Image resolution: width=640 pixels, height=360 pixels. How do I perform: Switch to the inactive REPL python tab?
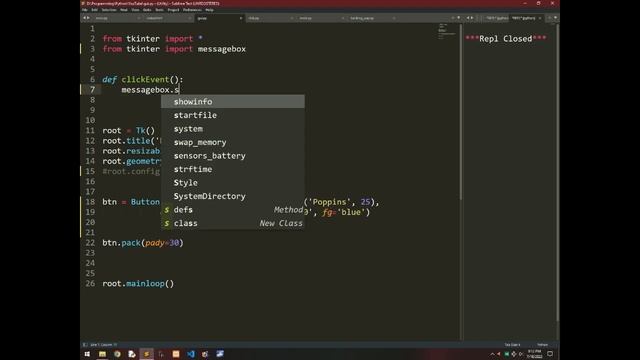[496, 18]
